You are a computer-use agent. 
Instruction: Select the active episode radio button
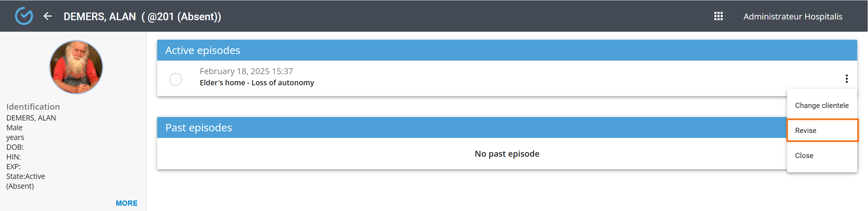click(x=176, y=79)
